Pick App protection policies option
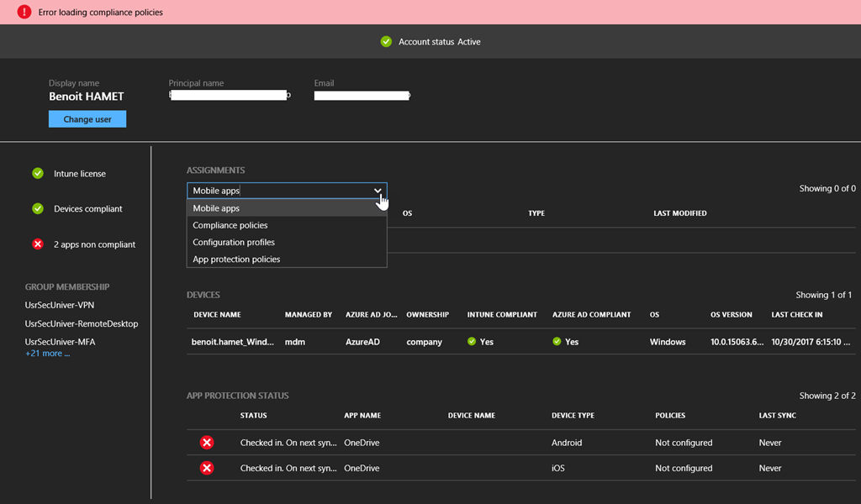The height and width of the screenshot is (504, 861). coord(236,260)
